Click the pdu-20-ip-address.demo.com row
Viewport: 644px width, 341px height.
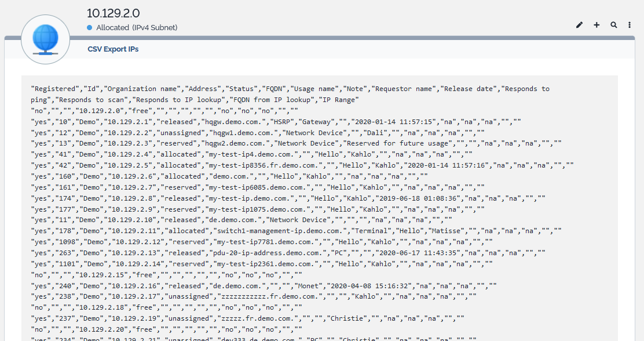point(288,252)
